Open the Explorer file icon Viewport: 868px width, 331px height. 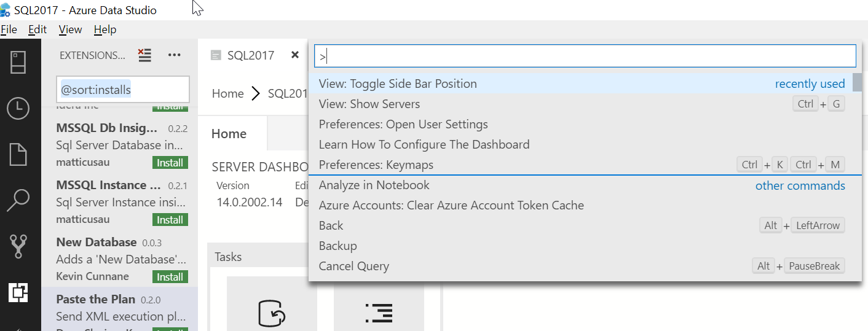[18, 154]
